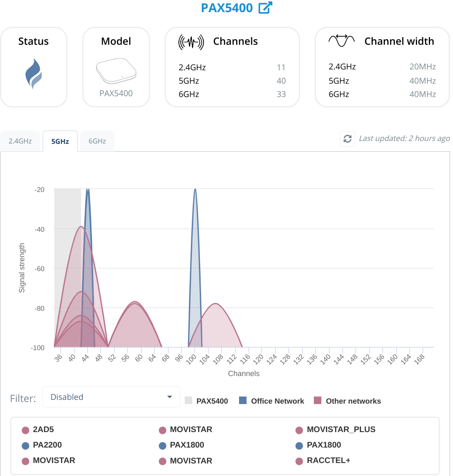Toggle the Office Network legend swatch
The width and height of the screenshot is (453, 476).
(243, 400)
